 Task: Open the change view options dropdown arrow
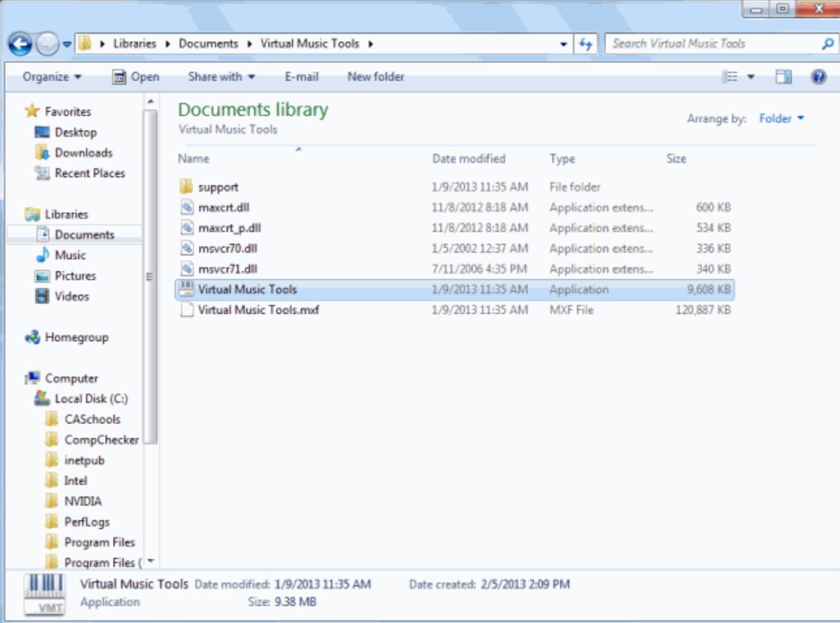pos(751,77)
